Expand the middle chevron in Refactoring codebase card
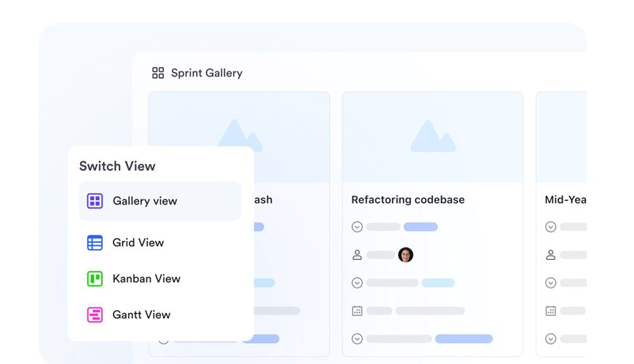 [x=357, y=282]
